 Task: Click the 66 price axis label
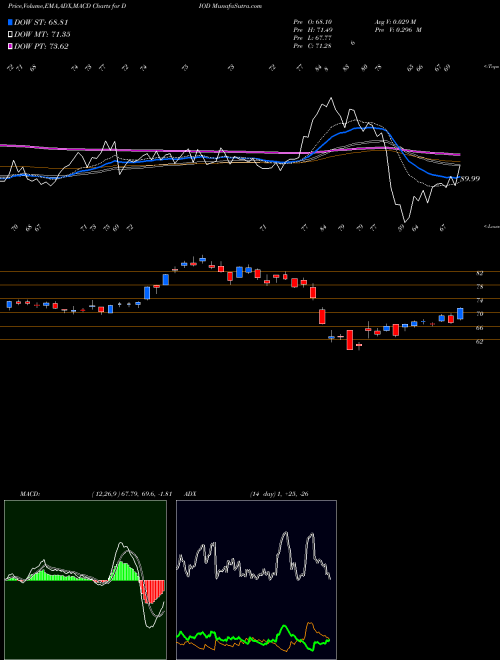(479, 328)
